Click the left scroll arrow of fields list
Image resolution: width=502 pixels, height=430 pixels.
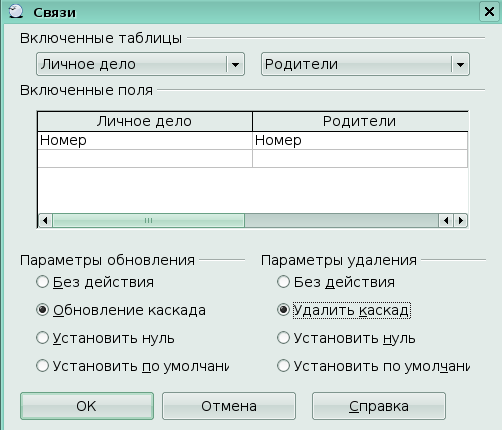click(x=45, y=220)
